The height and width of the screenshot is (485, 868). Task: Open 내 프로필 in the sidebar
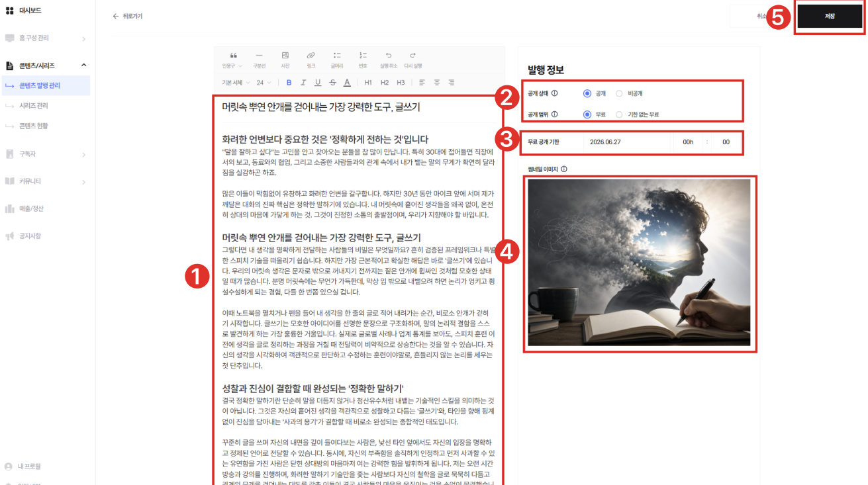[x=30, y=466]
